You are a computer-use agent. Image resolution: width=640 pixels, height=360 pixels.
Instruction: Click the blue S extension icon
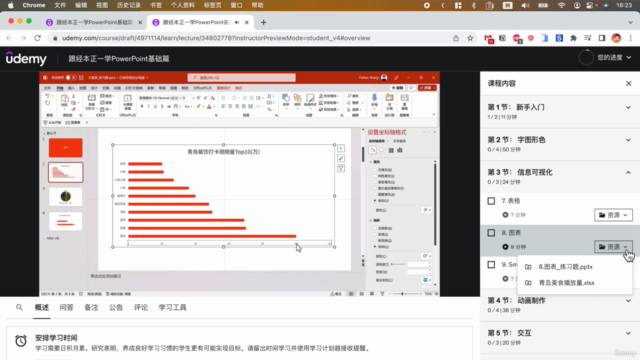(x=559, y=38)
